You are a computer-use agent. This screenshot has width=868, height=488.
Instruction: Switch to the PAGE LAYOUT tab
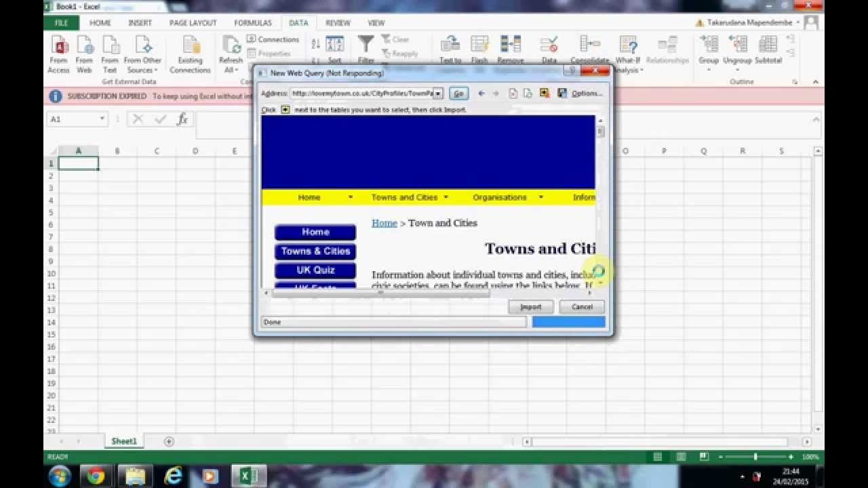pos(193,23)
